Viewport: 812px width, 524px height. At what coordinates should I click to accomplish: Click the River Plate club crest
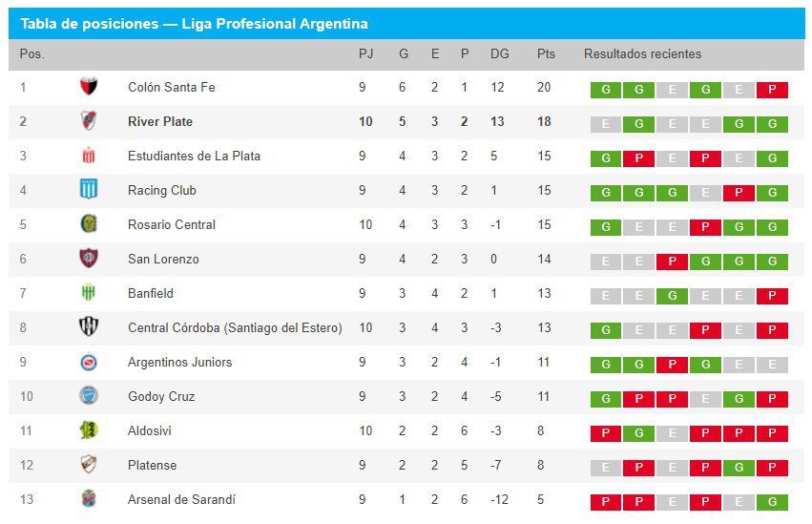click(x=89, y=121)
